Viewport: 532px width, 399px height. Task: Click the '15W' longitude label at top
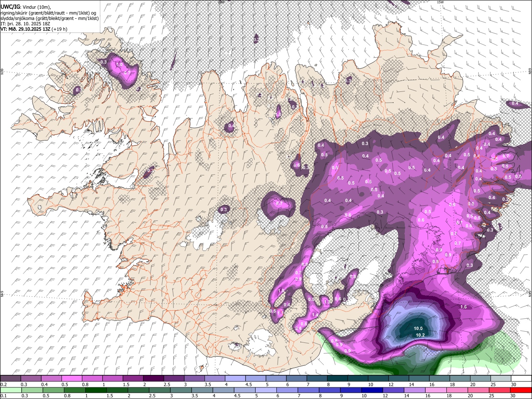[x=440, y=2]
